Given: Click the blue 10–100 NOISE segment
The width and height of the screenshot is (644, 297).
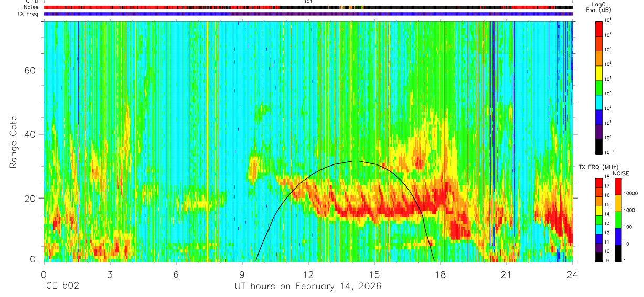Looking at the screenshot, I should click(618, 237).
